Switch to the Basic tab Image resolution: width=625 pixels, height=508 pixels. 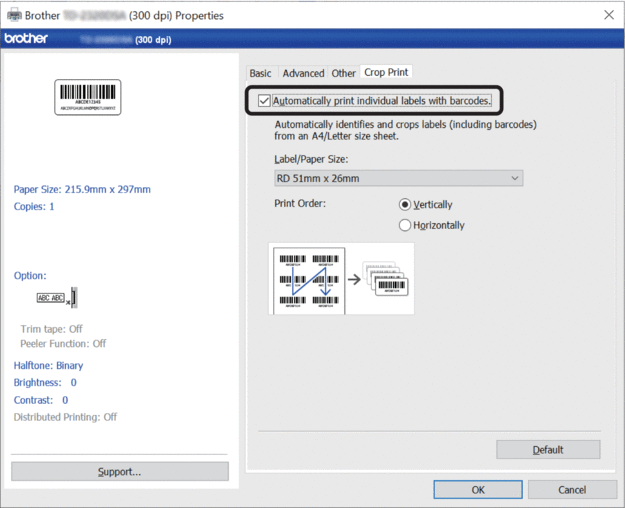pos(260,73)
